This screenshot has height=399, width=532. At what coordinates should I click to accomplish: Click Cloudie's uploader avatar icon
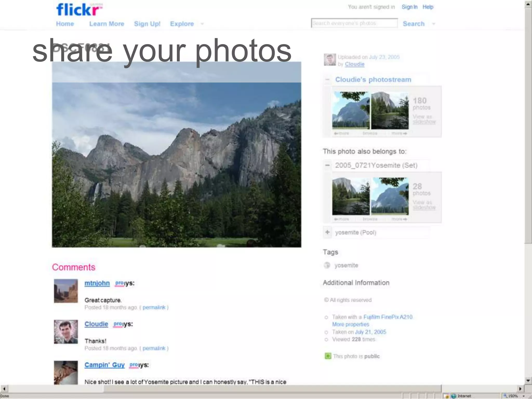(330, 60)
